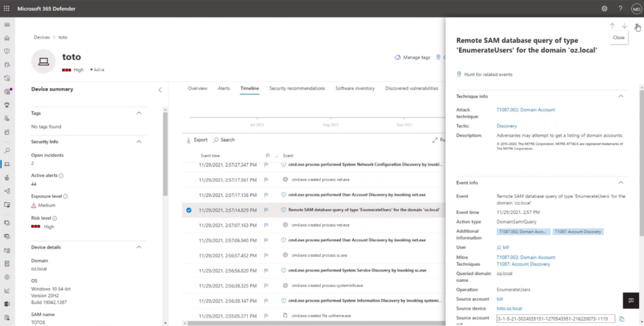644x326 pixels.
Task: Open T1087: Account Discovery Mitre link
Action: (x=523, y=264)
